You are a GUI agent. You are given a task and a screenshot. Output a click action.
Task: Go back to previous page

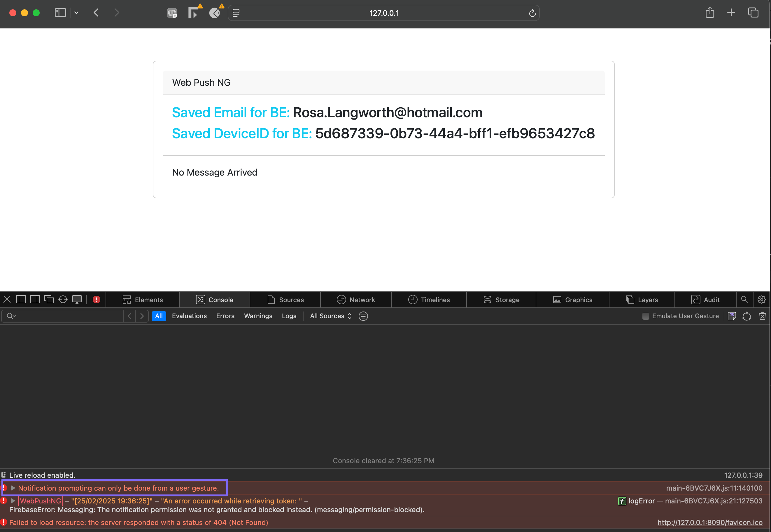tap(96, 13)
